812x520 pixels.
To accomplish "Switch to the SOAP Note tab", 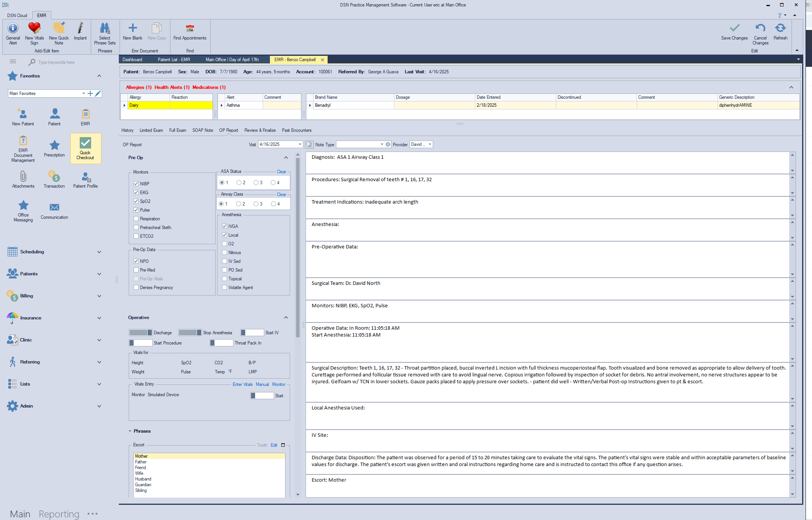I will point(202,130).
